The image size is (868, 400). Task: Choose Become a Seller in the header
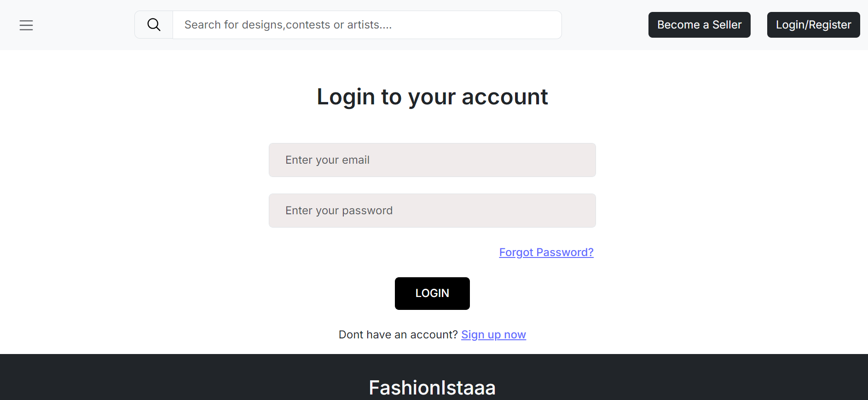coord(699,25)
